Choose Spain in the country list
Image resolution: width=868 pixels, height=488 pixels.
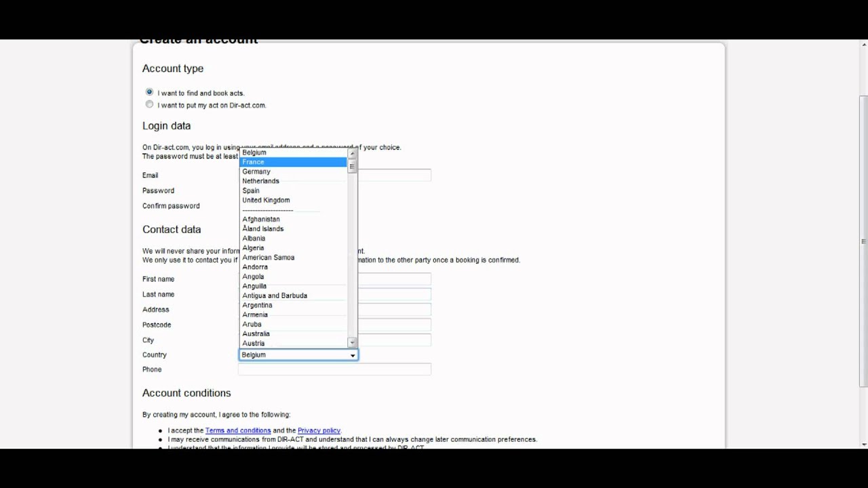[294, 190]
